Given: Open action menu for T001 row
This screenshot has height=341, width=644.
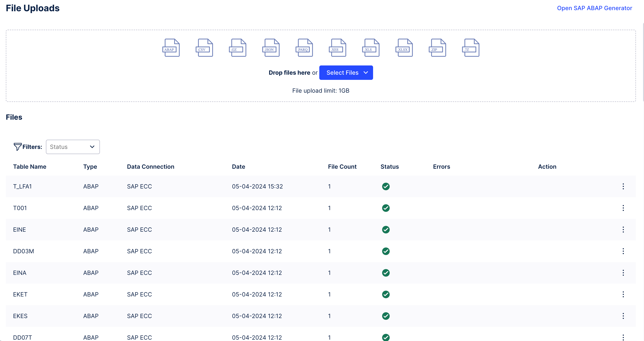Looking at the screenshot, I should [623, 208].
